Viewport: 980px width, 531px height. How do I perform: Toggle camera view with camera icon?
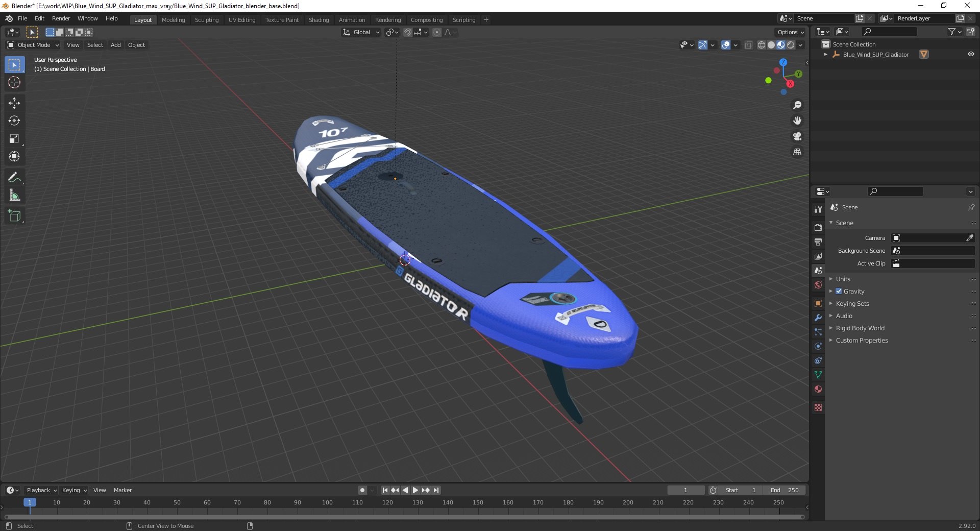(x=797, y=136)
